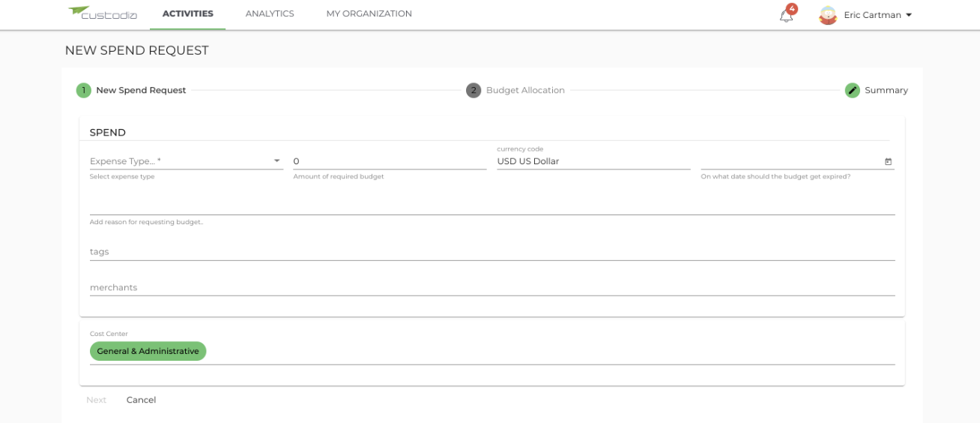Open the currency code USD selector
Viewport: 980px width, 423px height.
point(593,161)
